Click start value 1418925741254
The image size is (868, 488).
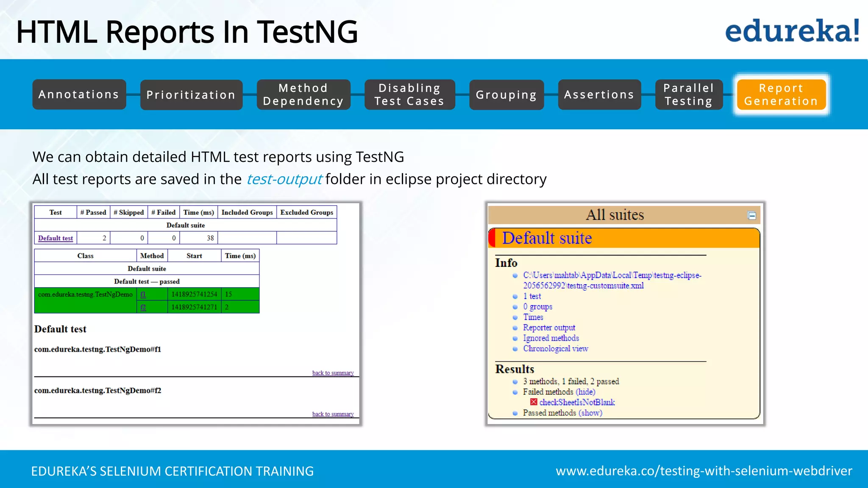pos(194,294)
